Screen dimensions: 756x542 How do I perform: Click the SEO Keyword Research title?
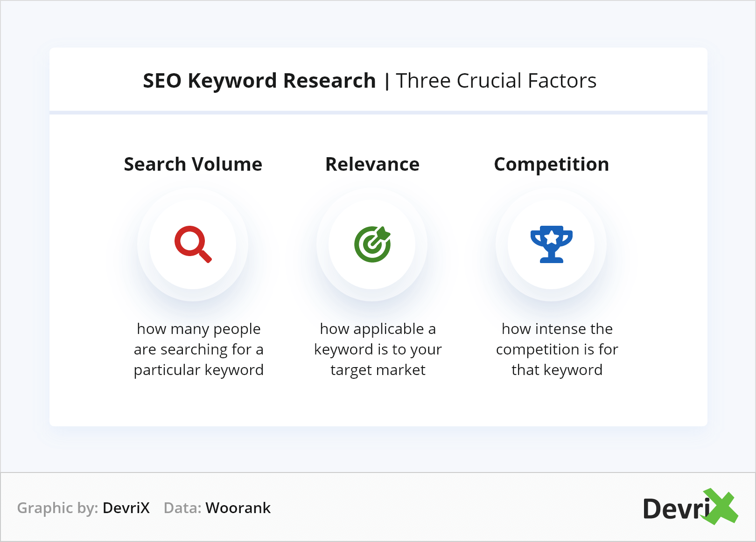point(259,81)
